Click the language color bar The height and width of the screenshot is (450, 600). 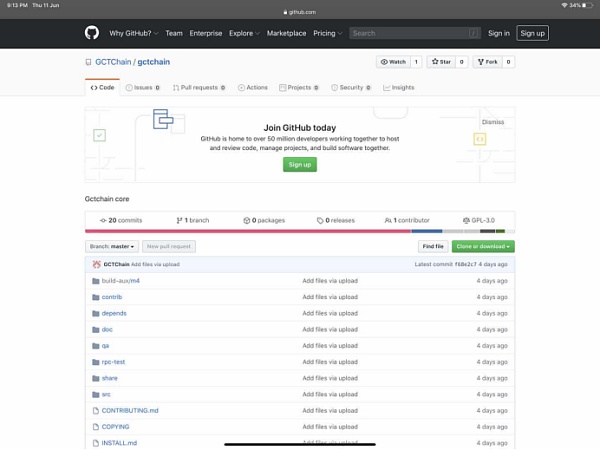coord(300,231)
